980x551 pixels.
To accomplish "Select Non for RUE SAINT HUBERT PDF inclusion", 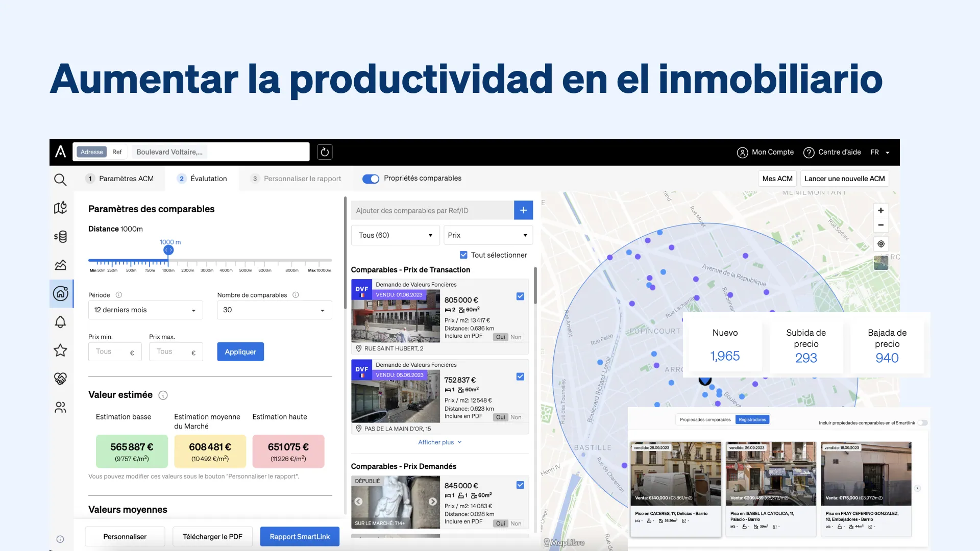I will 516,337.
